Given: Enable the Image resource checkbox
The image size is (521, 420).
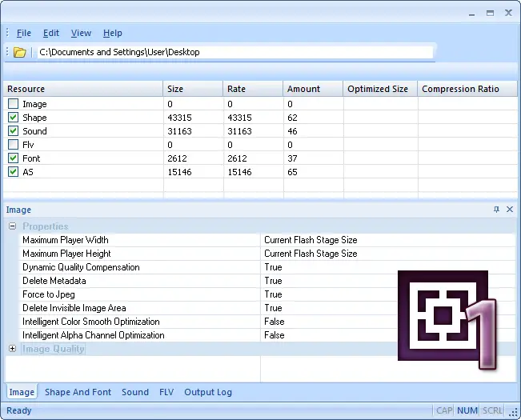Looking at the screenshot, I should tap(14, 104).
